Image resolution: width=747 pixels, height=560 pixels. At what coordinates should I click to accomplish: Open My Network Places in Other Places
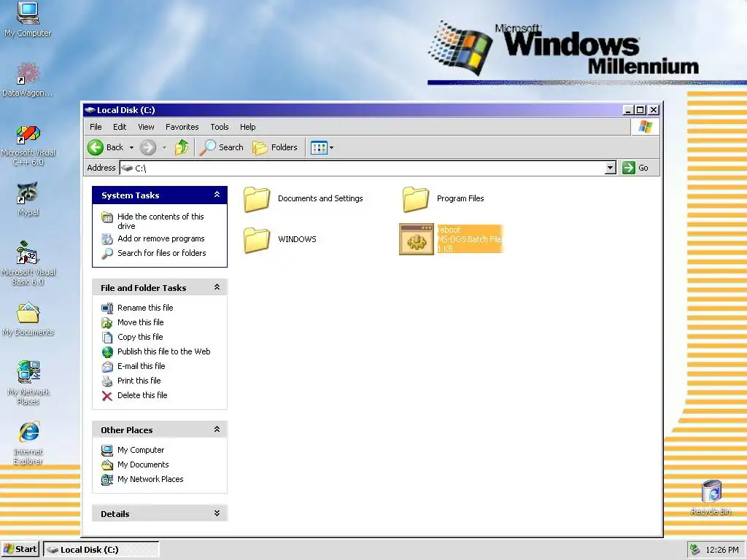[150, 479]
